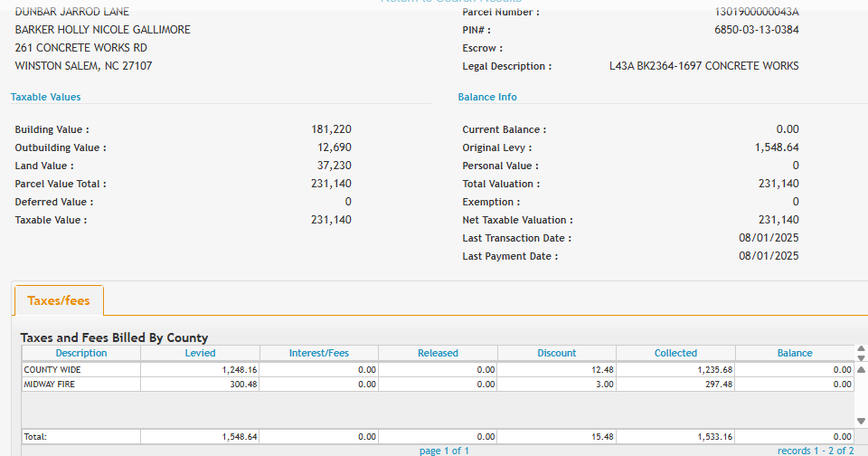Screen dimensions: 868x456
Task: Click the Total row label
Action: pyautogui.click(x=35, y=436)
